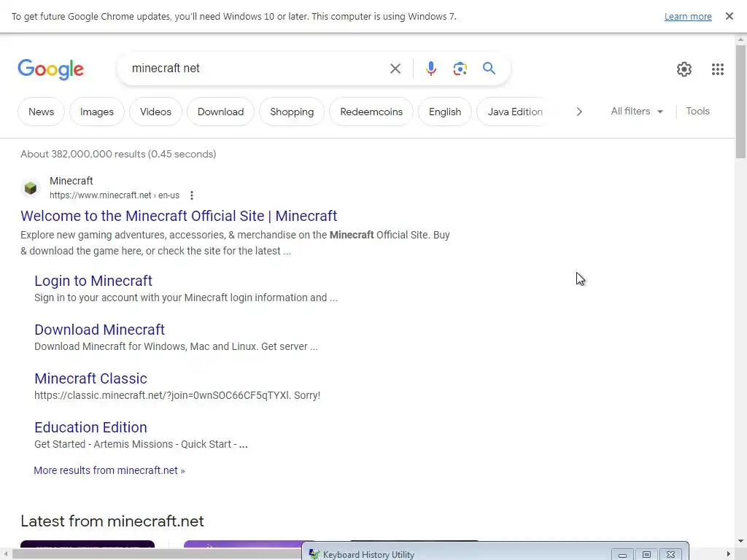Select the Shopping filter chip
This screenshot has height=560, width=747.
(292, 112)
